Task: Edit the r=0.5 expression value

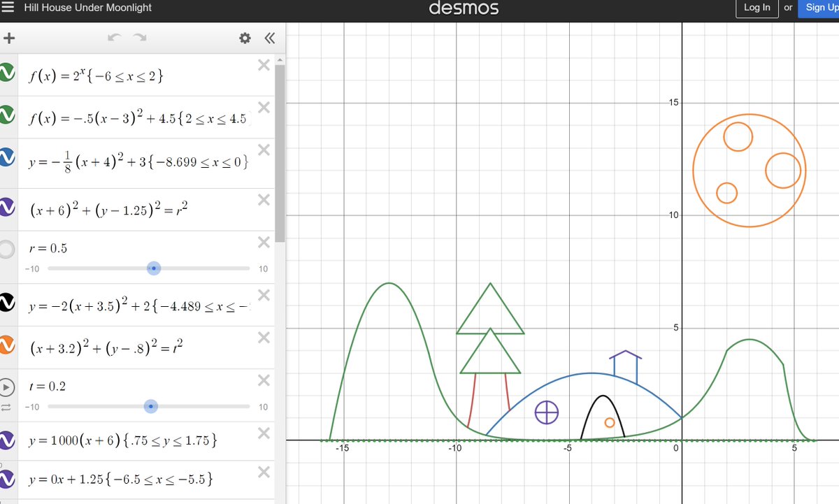Action: click(48, 249)
